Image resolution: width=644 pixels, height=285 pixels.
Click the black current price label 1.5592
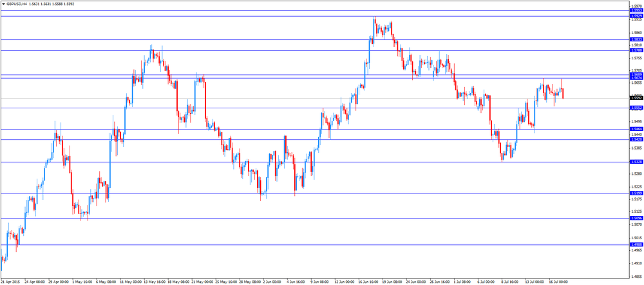pyautogui.click(x=636, y=98)
